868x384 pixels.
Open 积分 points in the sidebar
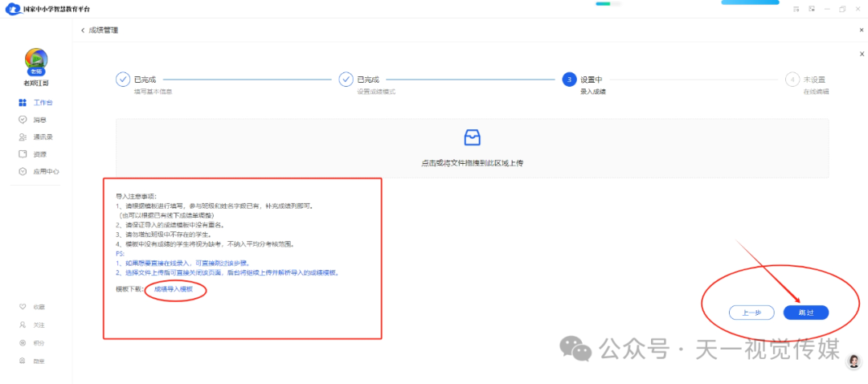[32, 343]
